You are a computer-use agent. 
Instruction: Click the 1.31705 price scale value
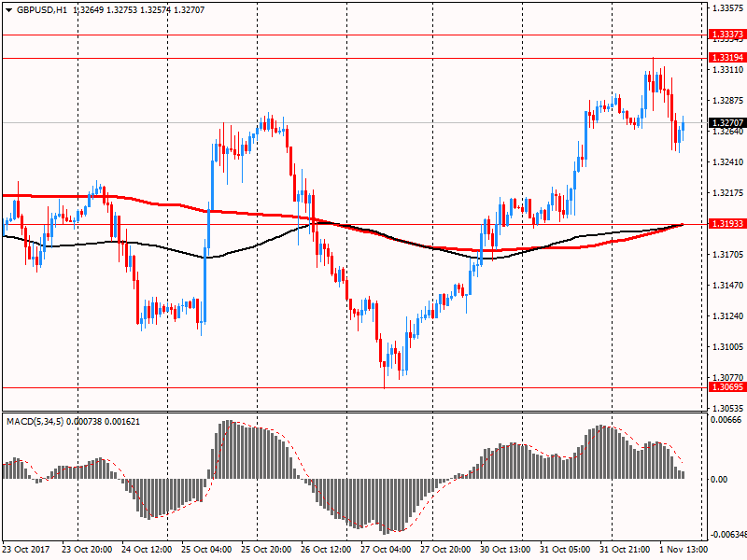pyautogui.click(x=727, y=255)
